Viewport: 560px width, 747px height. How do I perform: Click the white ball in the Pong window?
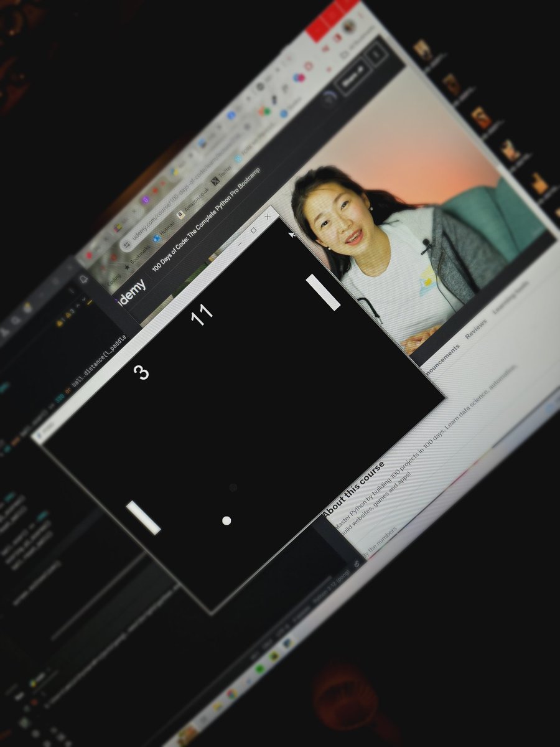(226, 520)
